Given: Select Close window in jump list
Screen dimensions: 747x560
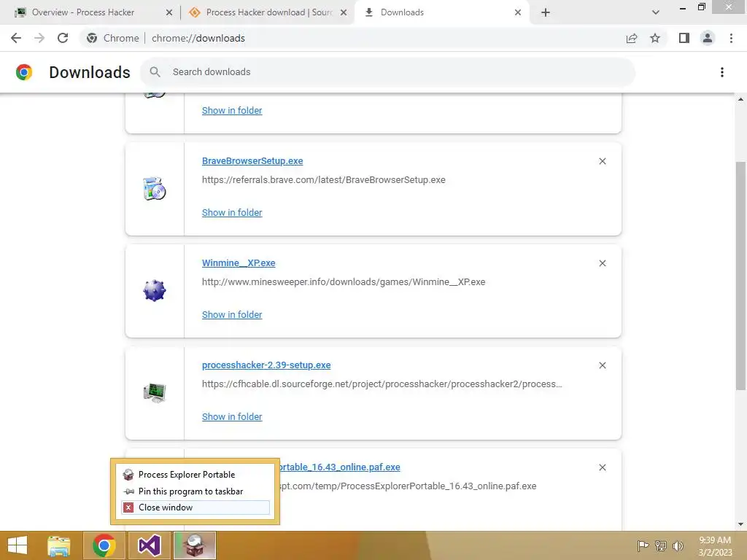Looking at the screenshot, I should [x=196, y=507].
